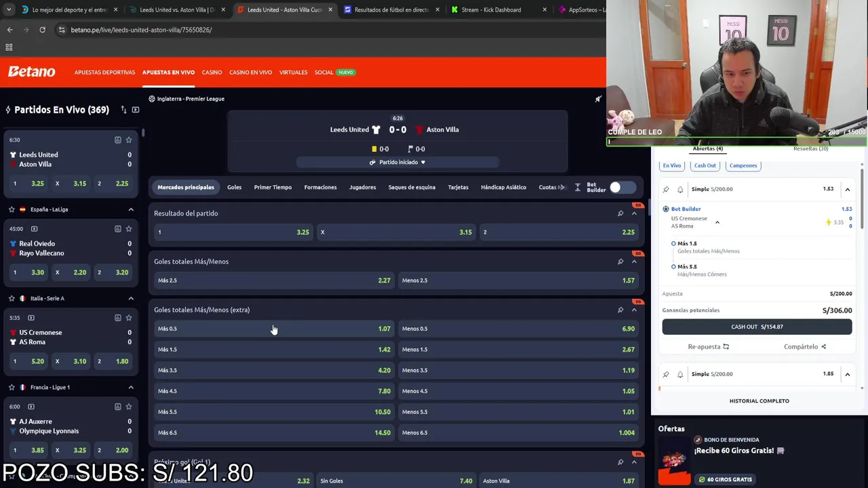Open VIRTUALES menu item
This screenshot has height=488, width=868.
point(293,73)
